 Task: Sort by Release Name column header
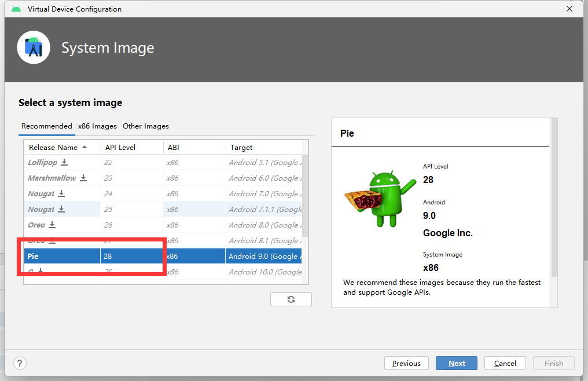tap(63, 148)
